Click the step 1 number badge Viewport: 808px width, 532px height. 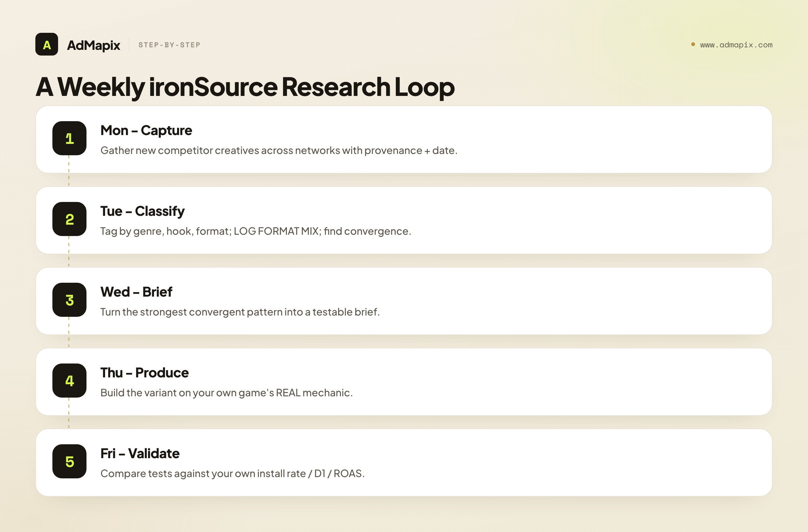click(69, 138)
